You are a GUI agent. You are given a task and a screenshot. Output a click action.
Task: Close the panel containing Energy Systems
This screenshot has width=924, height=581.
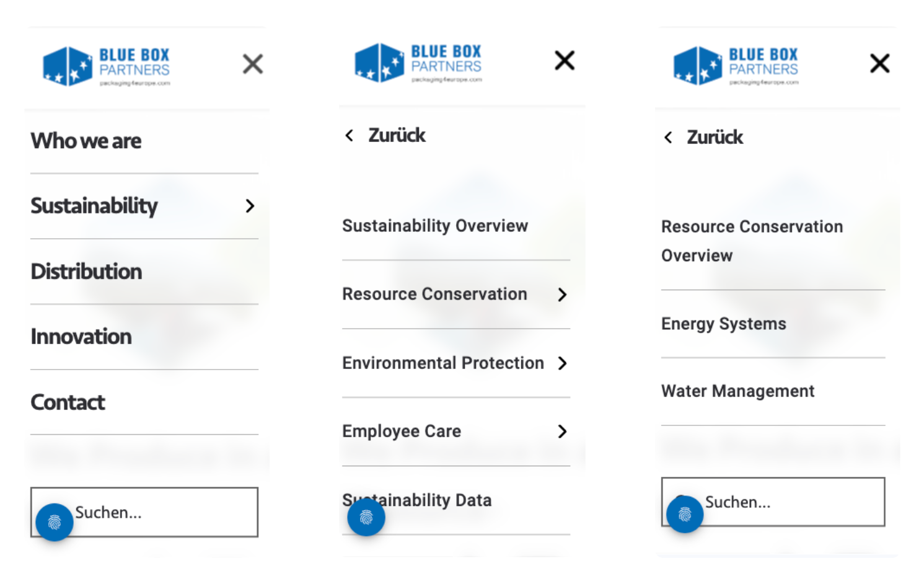879,63
